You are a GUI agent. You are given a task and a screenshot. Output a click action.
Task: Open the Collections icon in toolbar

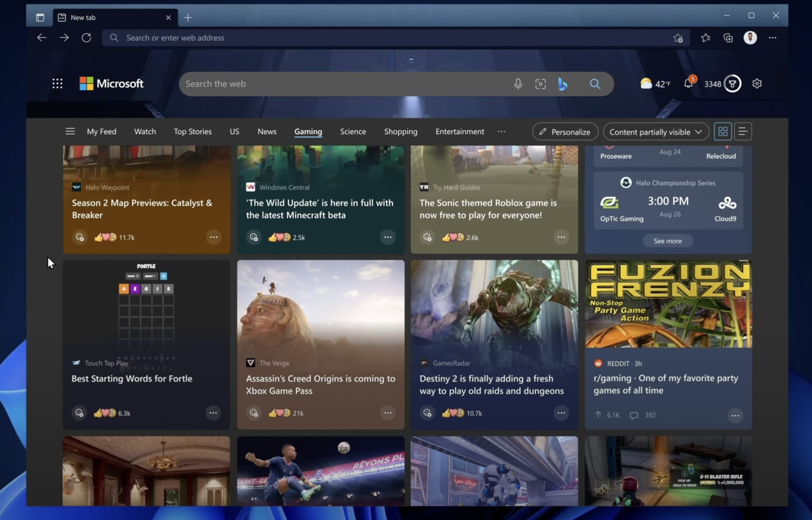[728, 38]
